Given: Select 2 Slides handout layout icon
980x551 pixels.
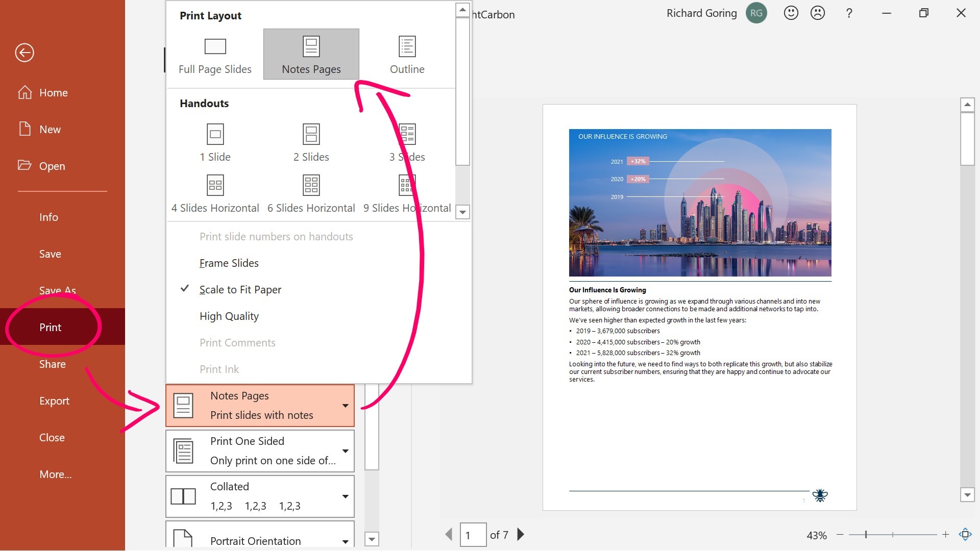Looking at the screenshot, I should coord(311,133).
